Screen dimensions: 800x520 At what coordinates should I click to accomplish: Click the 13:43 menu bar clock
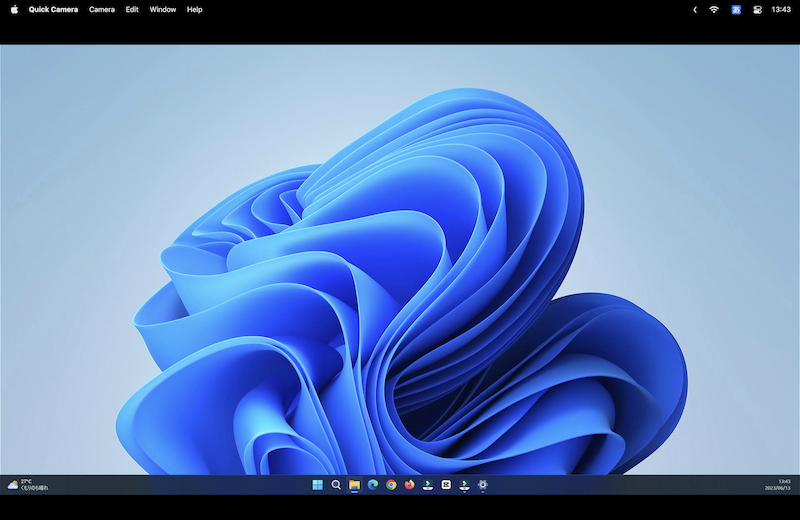coord(781,9)
